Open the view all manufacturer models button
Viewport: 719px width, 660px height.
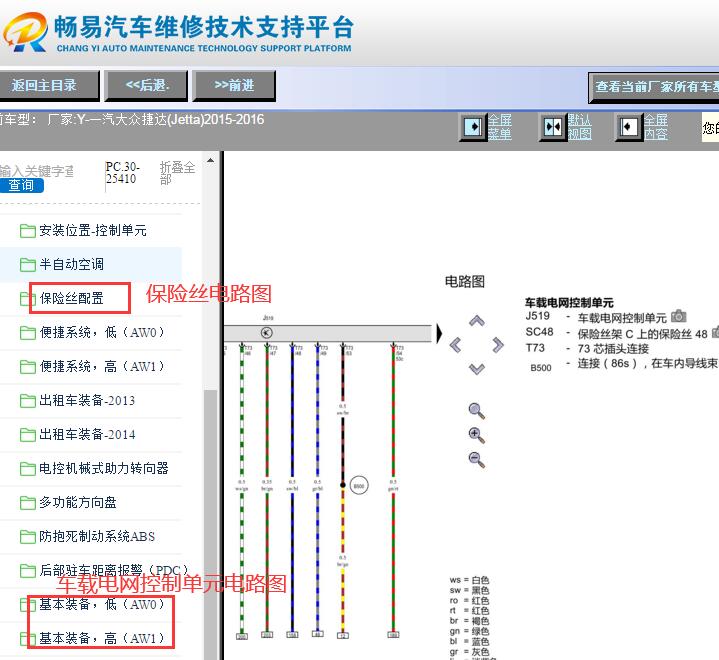click(x=654, y=87)
